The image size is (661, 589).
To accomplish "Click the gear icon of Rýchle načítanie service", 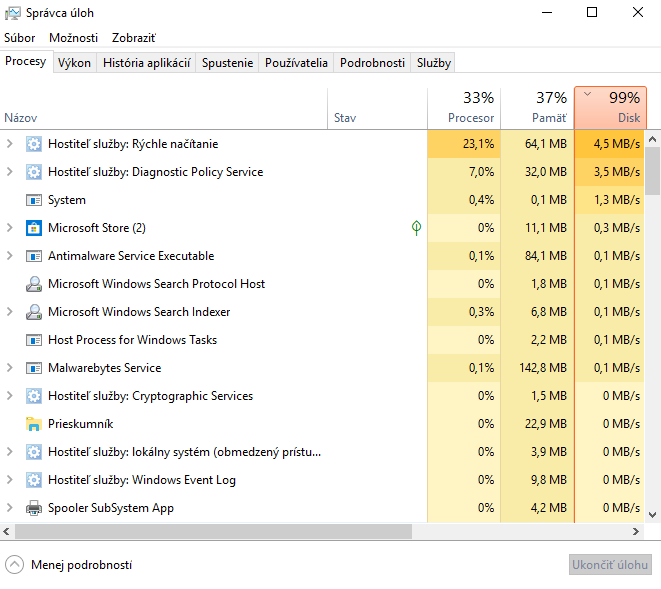I will pyautogui.click(x=34, y=144).
